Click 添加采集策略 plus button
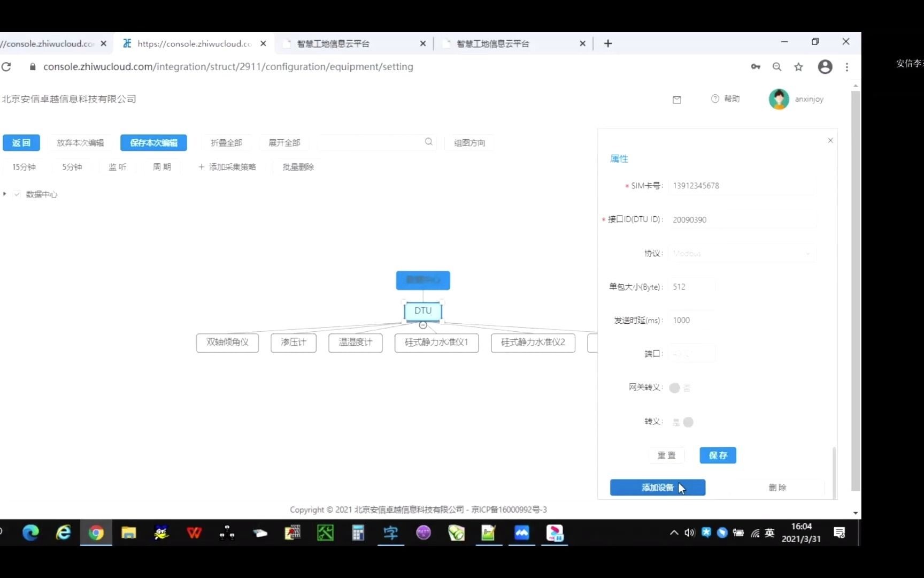Screen dimensions: 924x578 click(227, 167)
